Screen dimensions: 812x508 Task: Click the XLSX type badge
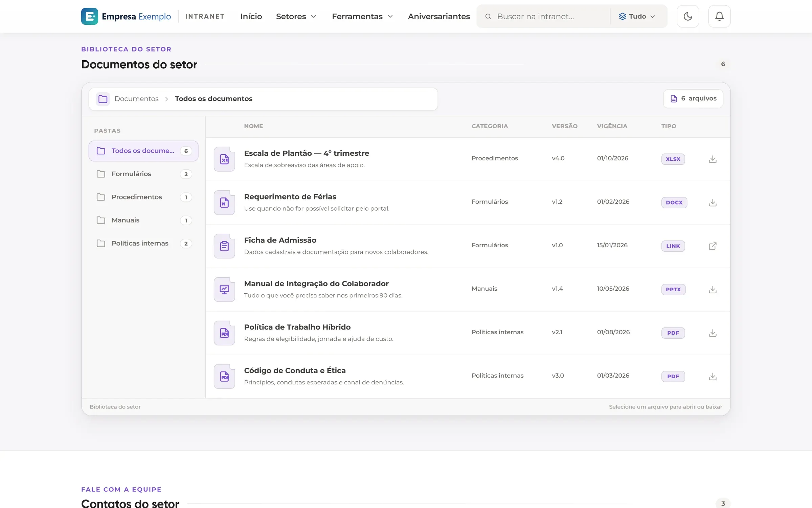673,159
